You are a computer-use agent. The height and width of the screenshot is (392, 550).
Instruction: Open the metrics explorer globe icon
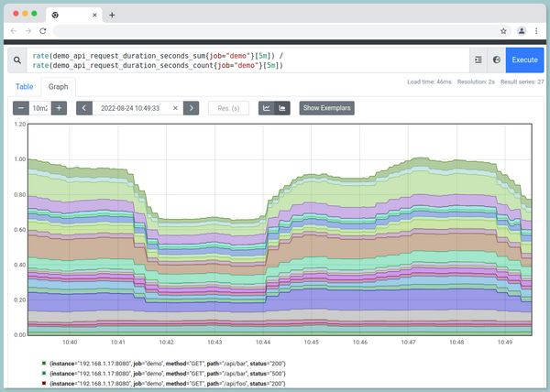tap(497, 60)
